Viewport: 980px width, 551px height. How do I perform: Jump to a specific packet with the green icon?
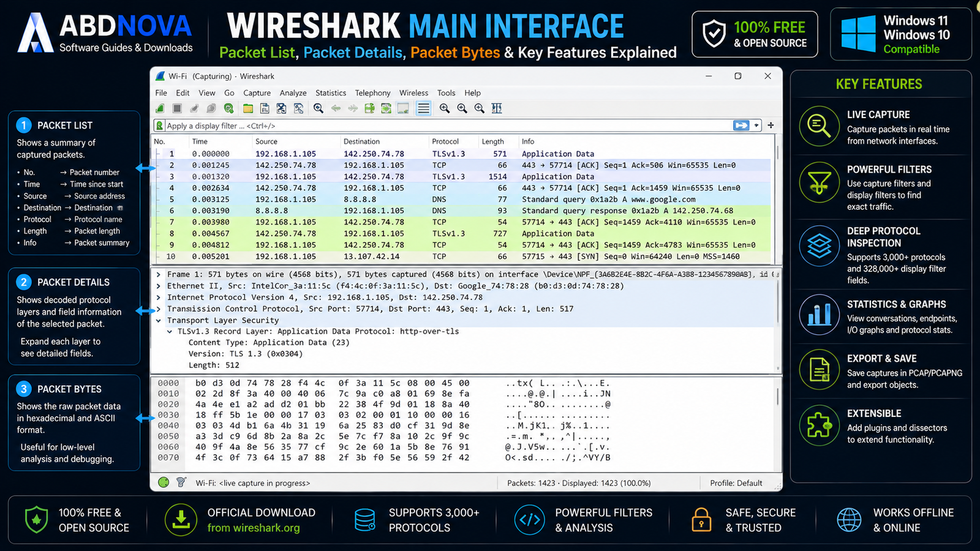point(369,108)
